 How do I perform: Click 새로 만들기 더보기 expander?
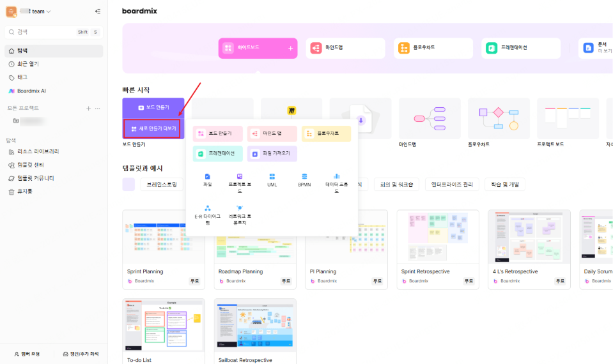pos(153,128)
